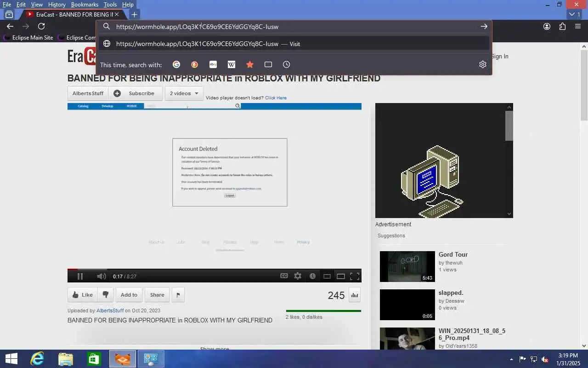Image resolution: width=588 pixels, height=368 pixels.
Task: Open the hamburger application menu
Action: tap(578, 27)
